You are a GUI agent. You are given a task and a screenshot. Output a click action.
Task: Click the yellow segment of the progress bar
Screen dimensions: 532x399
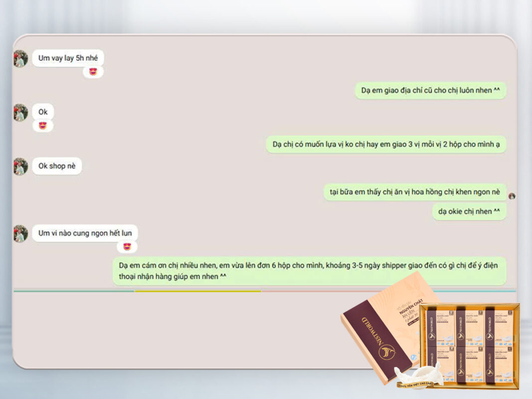coord(197,291)
